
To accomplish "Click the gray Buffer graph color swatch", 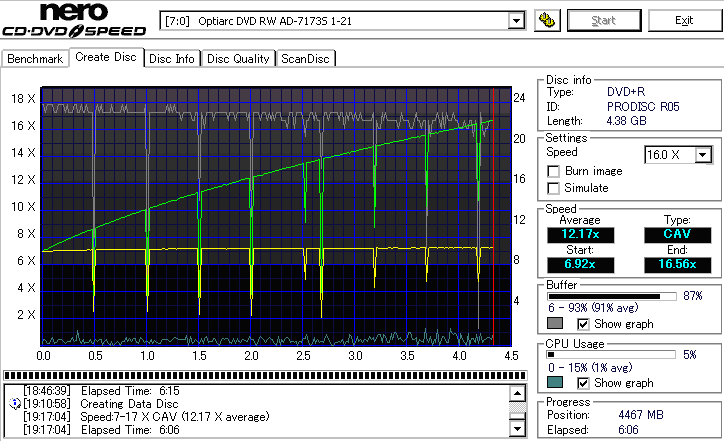I will click(x=555, y=324).
